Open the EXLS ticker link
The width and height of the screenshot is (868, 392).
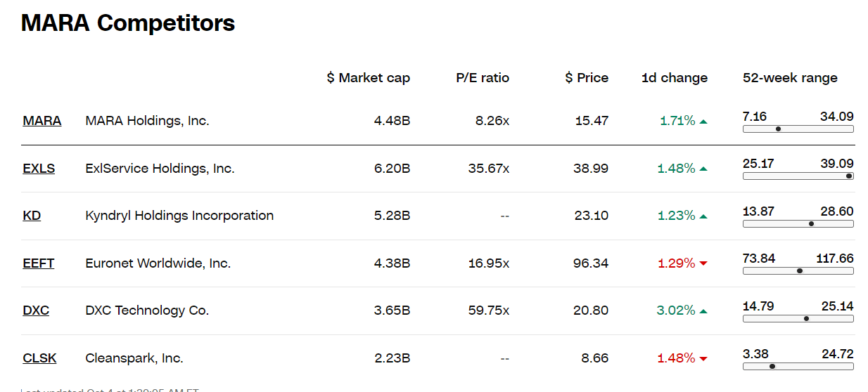39,169
